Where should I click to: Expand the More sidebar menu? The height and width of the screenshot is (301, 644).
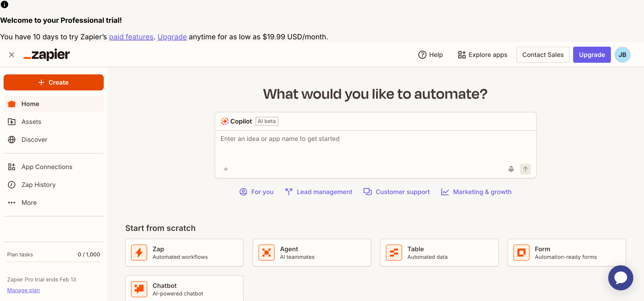[29, 203]
